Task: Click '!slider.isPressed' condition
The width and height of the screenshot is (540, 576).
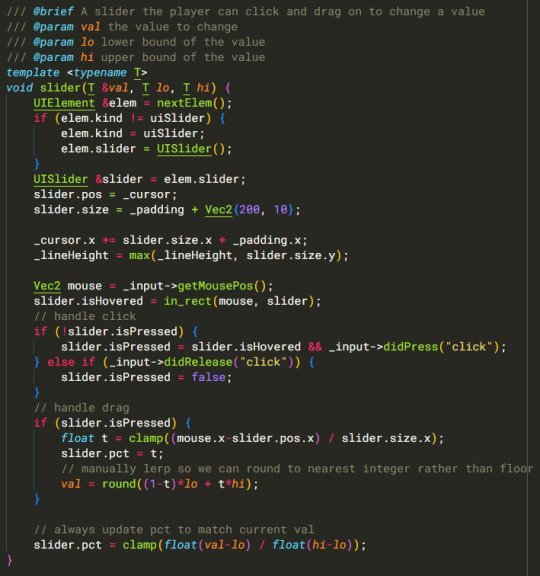Action: coord(119,332)
